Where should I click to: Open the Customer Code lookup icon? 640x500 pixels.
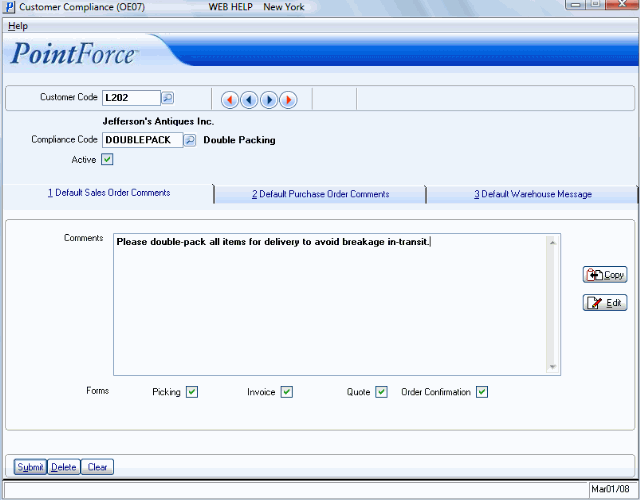pyautogui.click(x=167, y=98)
